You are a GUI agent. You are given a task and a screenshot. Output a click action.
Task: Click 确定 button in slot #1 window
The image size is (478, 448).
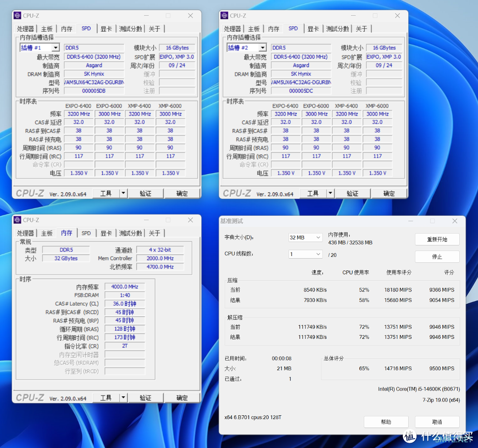(x=182, y=193)
